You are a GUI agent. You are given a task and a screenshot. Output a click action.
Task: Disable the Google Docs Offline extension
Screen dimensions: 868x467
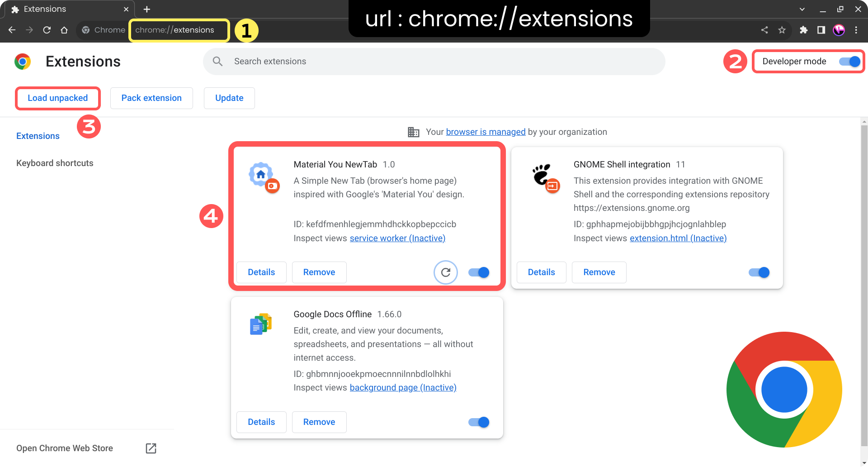(479, 422)
